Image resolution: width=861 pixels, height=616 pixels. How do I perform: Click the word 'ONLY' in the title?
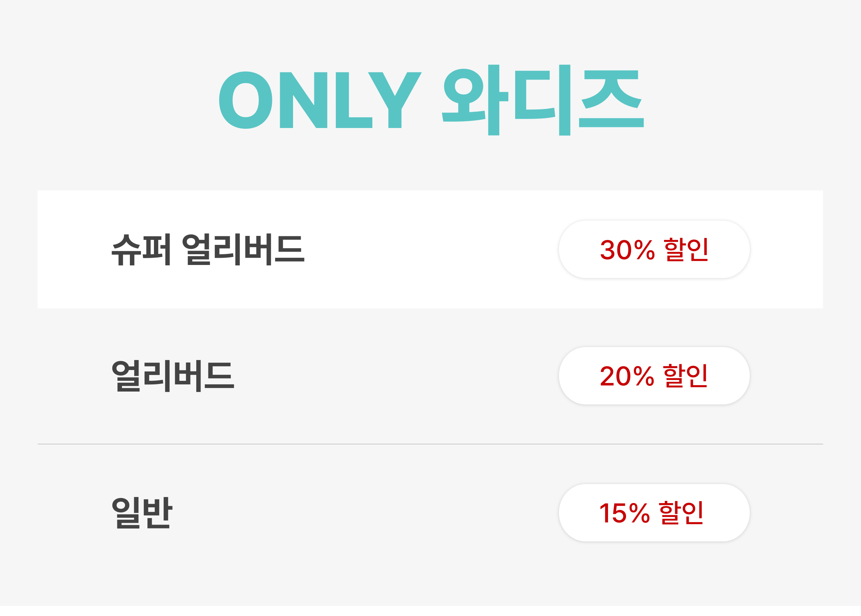[320, 100]
